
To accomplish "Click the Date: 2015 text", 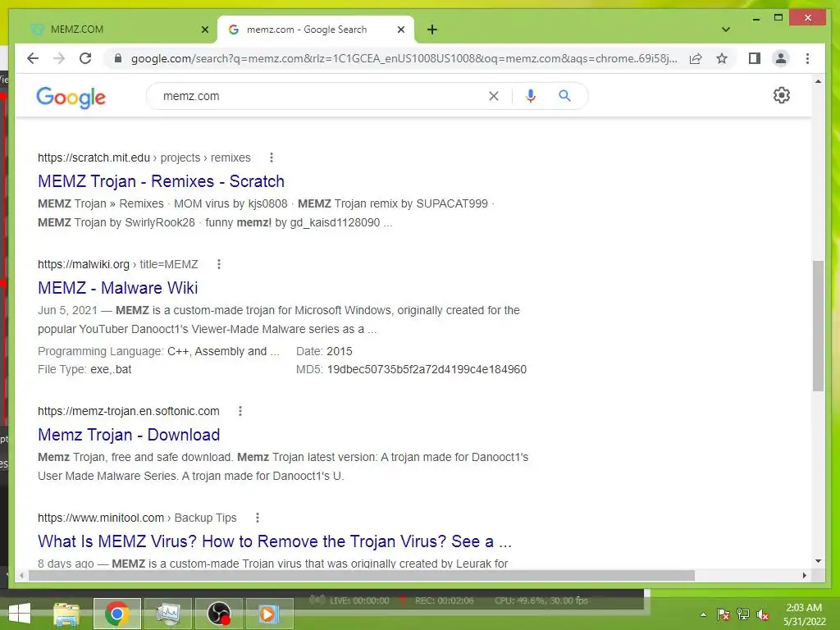I will click(324, 351).
